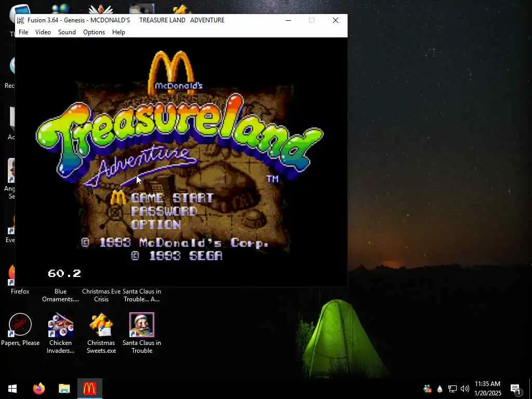This screenshot has height=399, width=532.
Task: Open network status tray icon
Action: [453, 389]
